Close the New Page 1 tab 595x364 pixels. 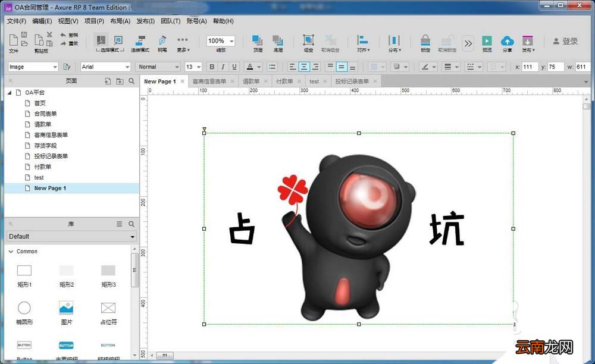(x=183, y=81)
